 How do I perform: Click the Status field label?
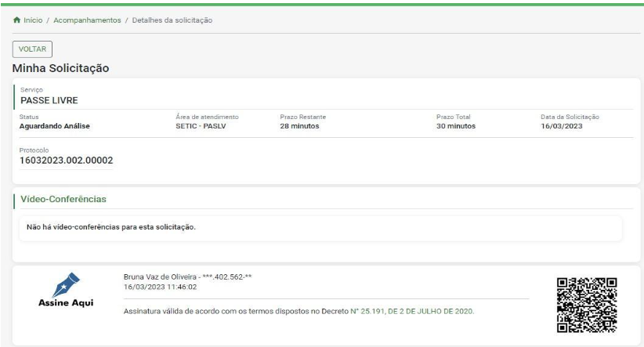click(x=29, y=117)
